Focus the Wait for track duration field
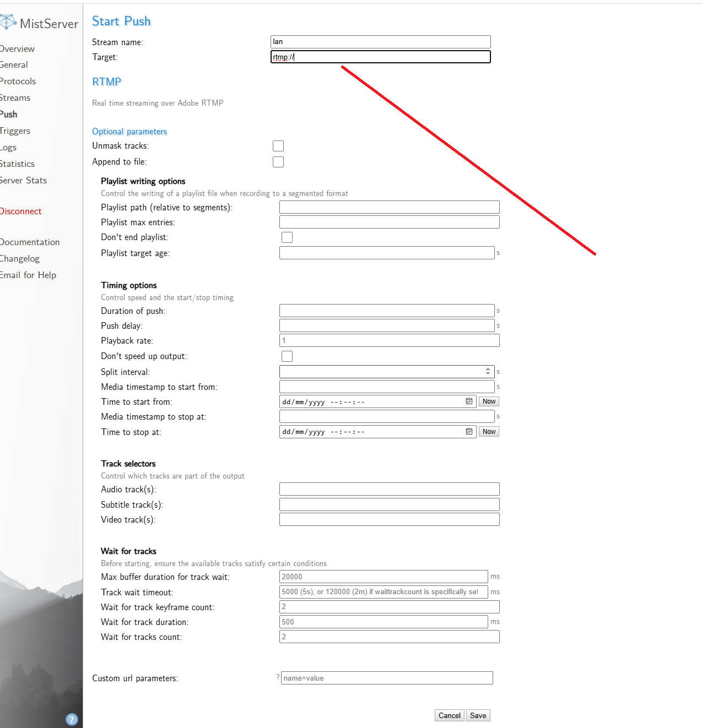702x728 pixels. (x=384, y=622)
